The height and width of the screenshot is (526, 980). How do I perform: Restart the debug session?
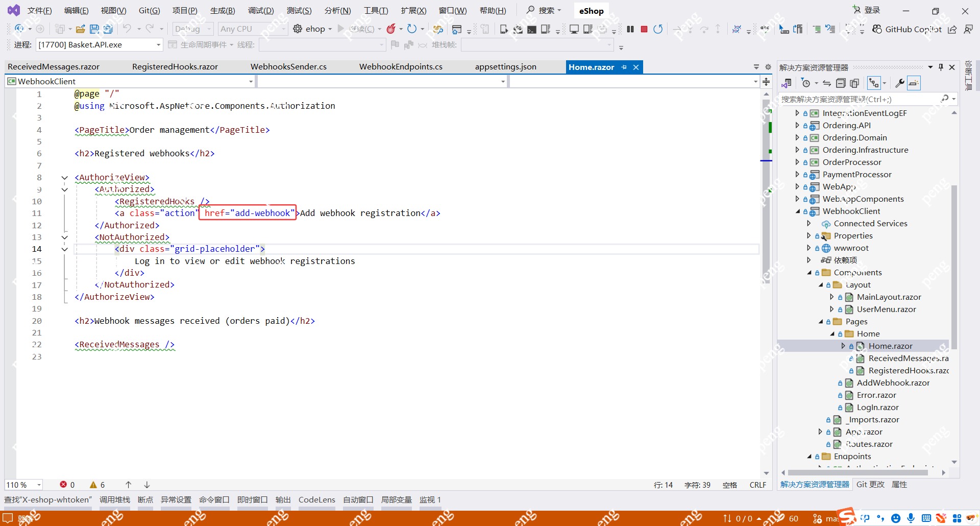[x=658, y=29]
